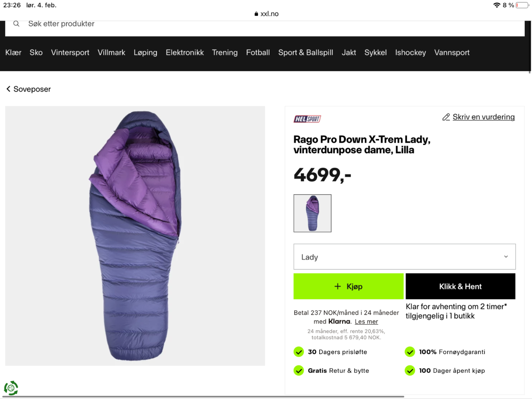This screenshot has height=399, width=532.
Task: Click the green checkmark beside 30 Dagers prisløfte
Action: tap(299, 352)
